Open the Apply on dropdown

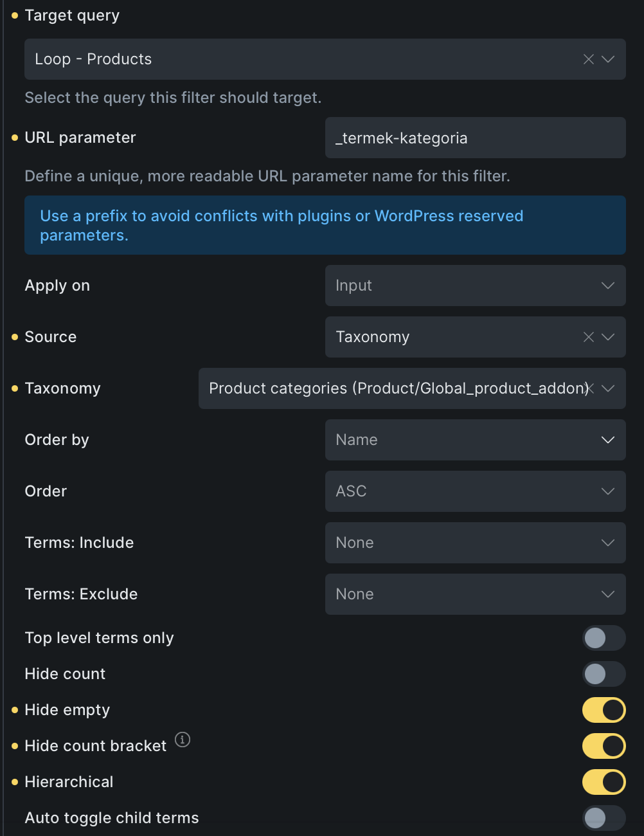click(475, 286)
